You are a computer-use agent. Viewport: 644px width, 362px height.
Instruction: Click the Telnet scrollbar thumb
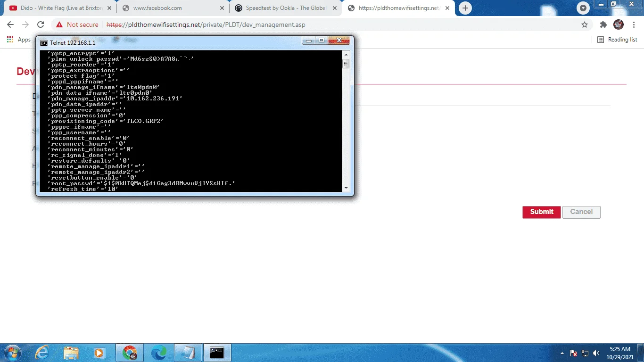(346, 64)
